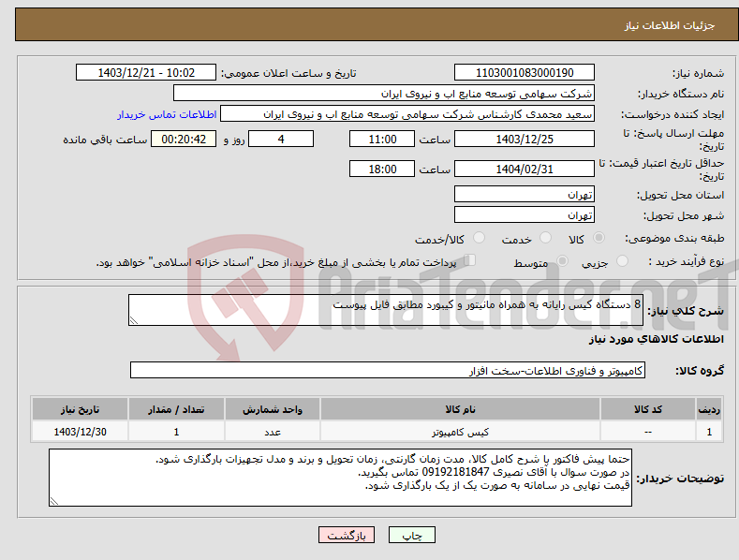Click the remaining time field 00:20:42
Image resolution: width=739 pixels, height=560 pixels.
pyautogui.click(x=184, y=139)
